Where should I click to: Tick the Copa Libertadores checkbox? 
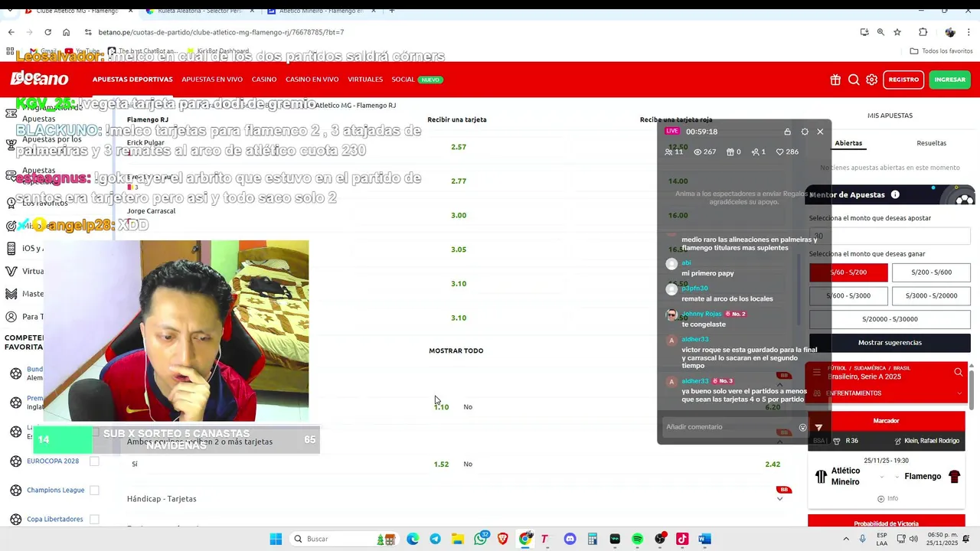tap(94, 519)
